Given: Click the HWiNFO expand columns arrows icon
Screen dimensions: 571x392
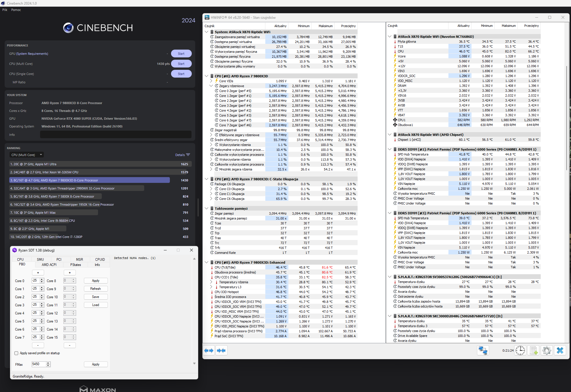Looking at the screenshot, I should coord(209,350).
